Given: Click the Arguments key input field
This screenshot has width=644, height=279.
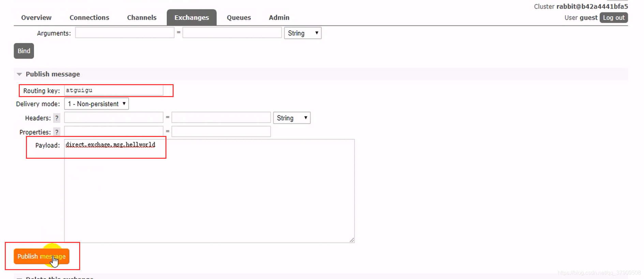Looking at the screenshot, I should 125,33.
